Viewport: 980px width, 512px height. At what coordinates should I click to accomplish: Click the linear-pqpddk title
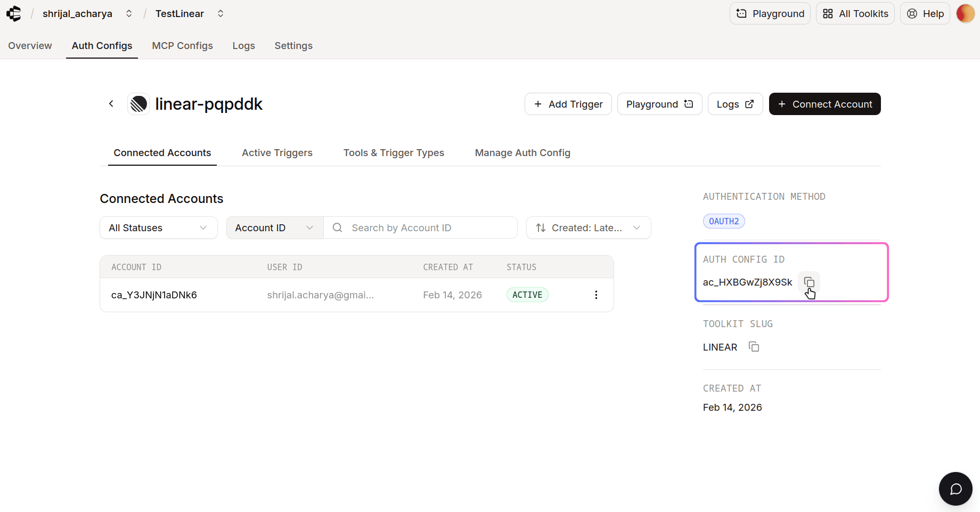209,104
